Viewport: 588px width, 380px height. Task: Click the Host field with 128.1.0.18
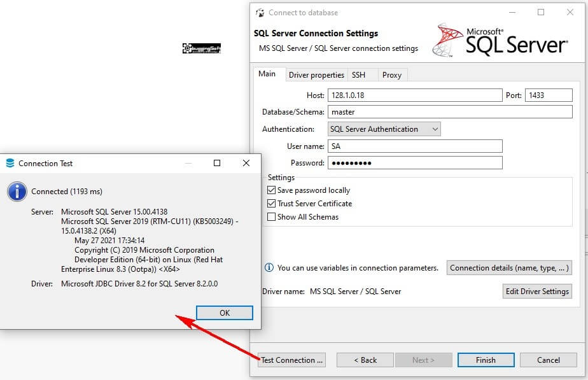click(x=415, y=95)
